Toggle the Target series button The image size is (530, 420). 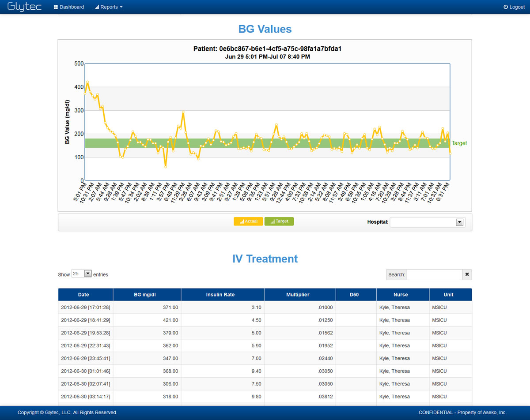[279, 221]
